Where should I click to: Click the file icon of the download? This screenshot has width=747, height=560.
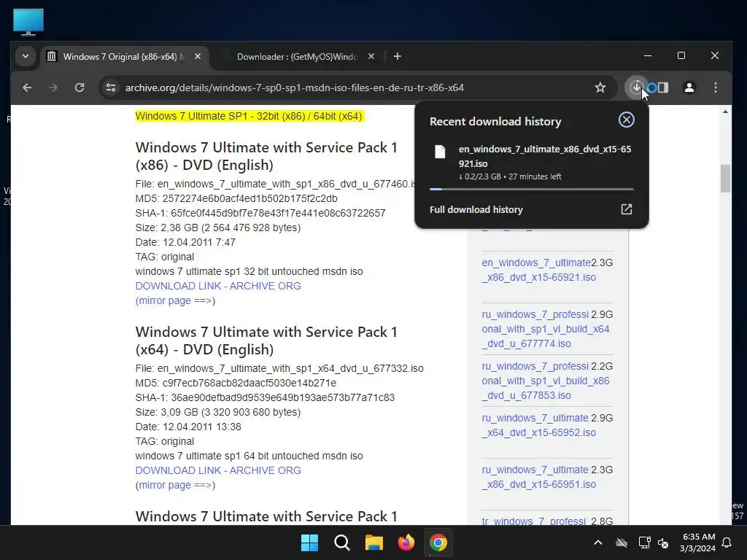tap(440, 152)
